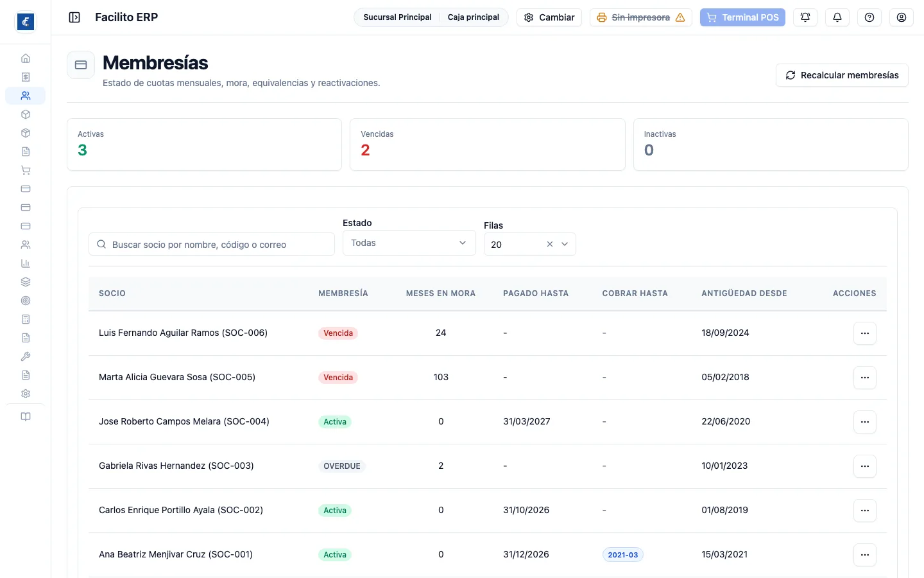Click the OVERDUE badge for Gabriela Rivas Hernandez

coord(342,466)
